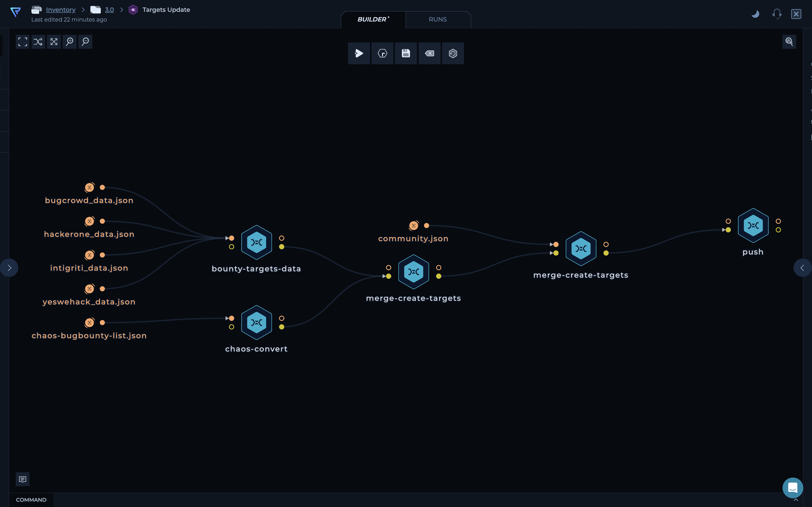Select the chaos-convert node hexagon
812x507 pixels.
pyautogui.click(x=256, y=323)
